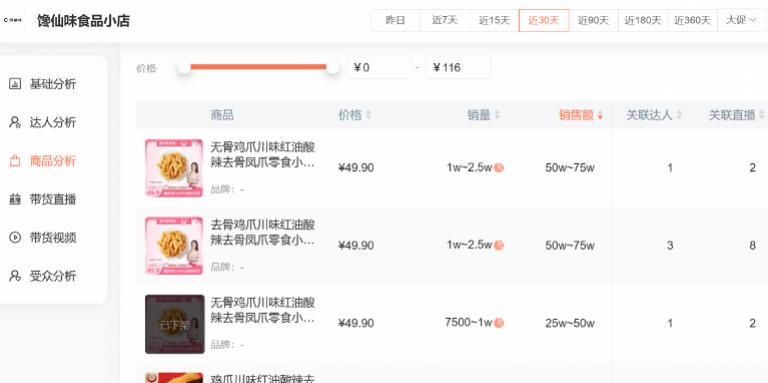
Task: Expand the 大促 dropdown
Action: (x=741, y=20)
